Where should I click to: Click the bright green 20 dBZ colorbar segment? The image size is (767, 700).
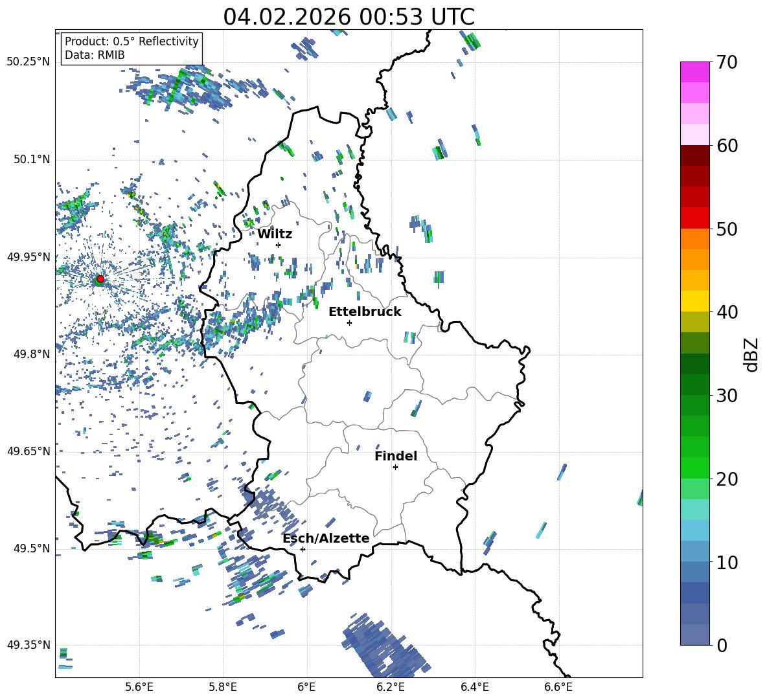[694, 468]
